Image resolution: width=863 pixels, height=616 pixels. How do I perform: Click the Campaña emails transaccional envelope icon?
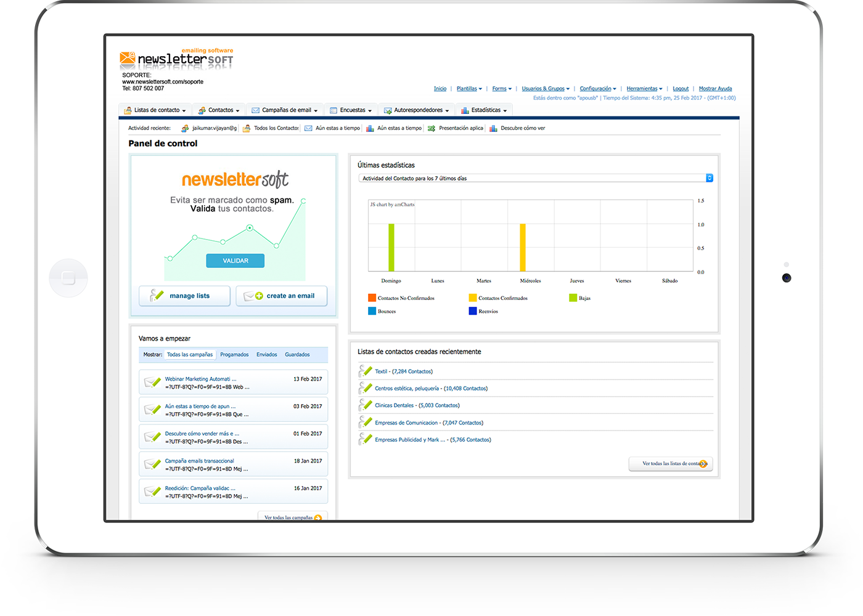tap(152, 464)
